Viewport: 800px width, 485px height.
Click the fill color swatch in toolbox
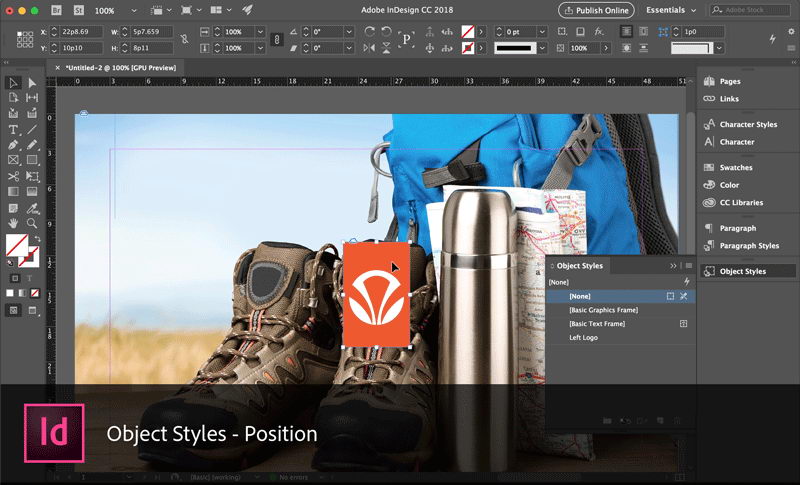click(16, 243)
